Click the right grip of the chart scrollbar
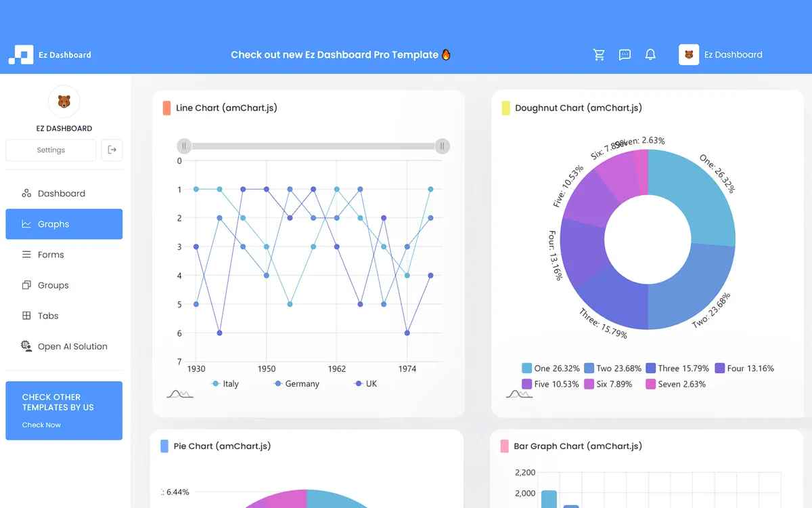 [x=443, y=146]
